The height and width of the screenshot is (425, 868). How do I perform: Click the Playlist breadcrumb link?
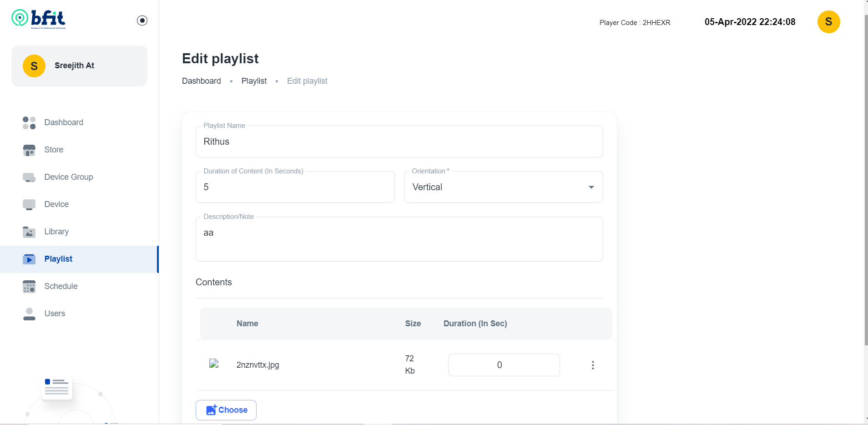click(254, 81)
